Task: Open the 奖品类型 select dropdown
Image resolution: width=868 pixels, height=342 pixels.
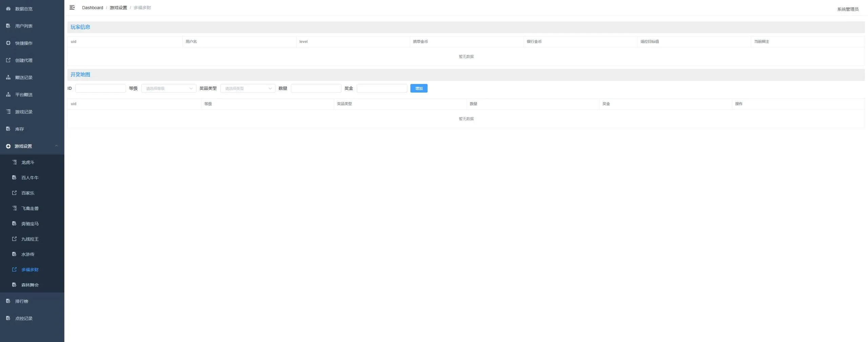Action: tap(248, 88)
